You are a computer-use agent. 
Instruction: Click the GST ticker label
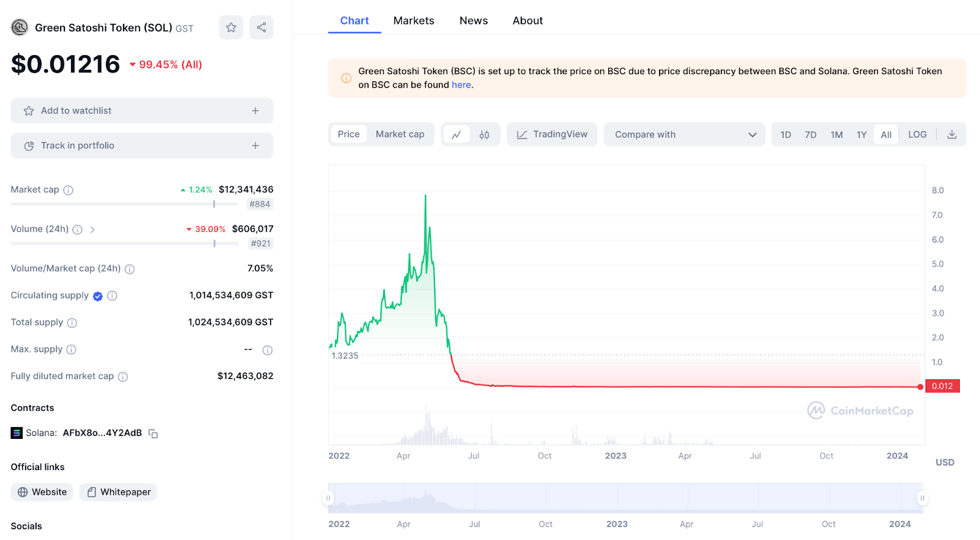[184, 29]
